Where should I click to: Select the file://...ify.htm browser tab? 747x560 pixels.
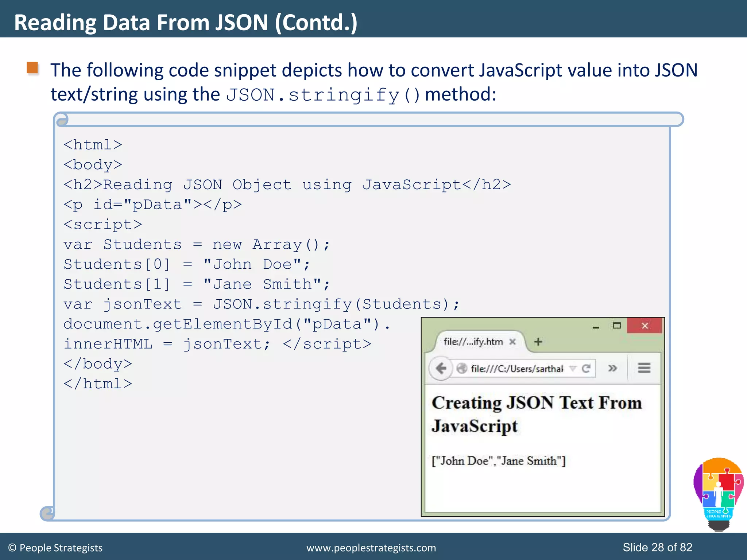click(x=480, y=342)
